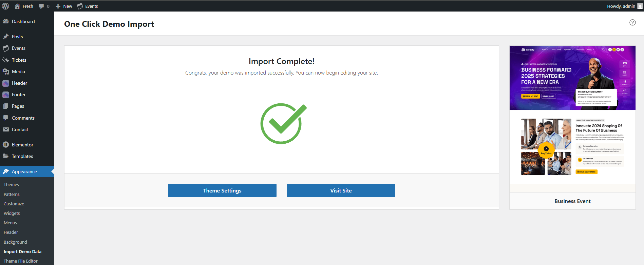Click the Media icon in sidebar
This screenshot has height=265, width=644.
click(6, 72)
